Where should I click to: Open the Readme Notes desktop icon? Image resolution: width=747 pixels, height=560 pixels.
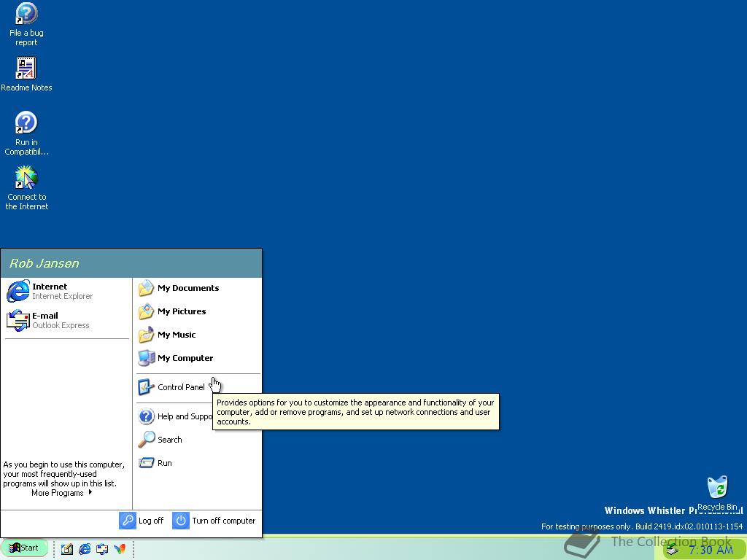[x=26, y=74]
